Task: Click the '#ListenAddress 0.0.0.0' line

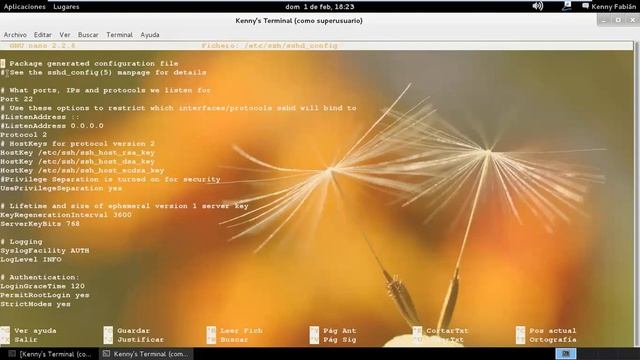Action: (52, 126)
